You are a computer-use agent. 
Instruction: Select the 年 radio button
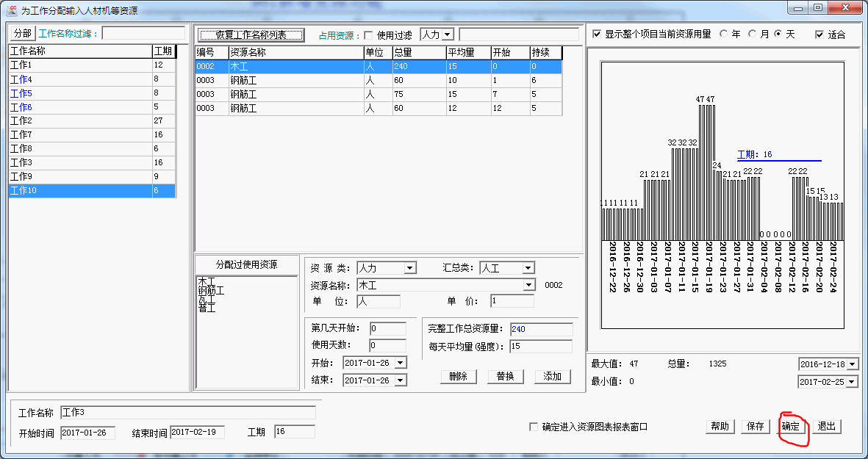724,34
